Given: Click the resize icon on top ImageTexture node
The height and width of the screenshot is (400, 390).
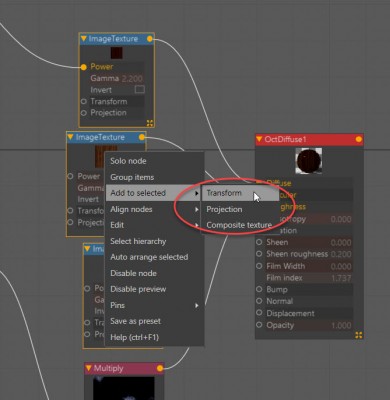Looking at the screenshot, I should pos(150,123).
